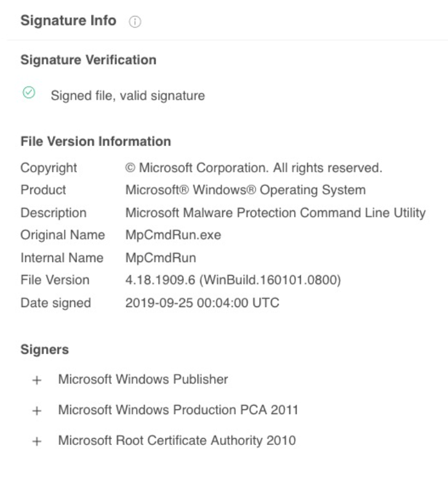
Task: Click the info icon beside Signature Info
Action: [x=134, y=22]
